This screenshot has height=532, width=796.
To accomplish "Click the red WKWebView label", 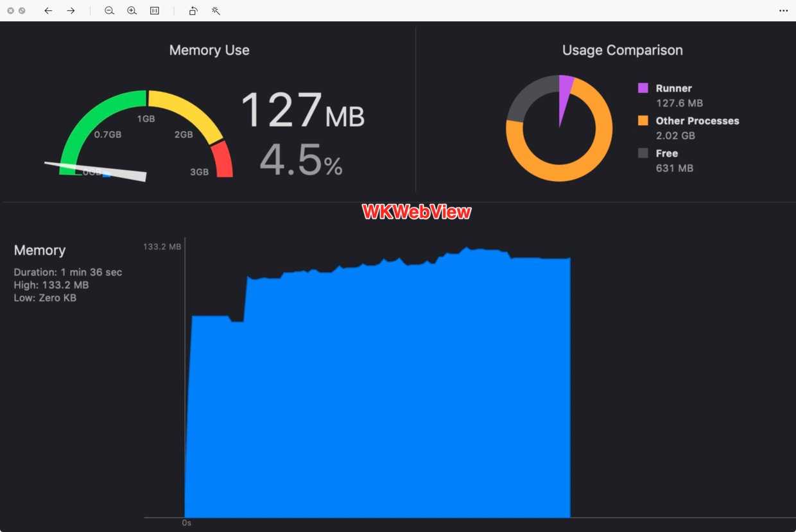I will (417, 212).
